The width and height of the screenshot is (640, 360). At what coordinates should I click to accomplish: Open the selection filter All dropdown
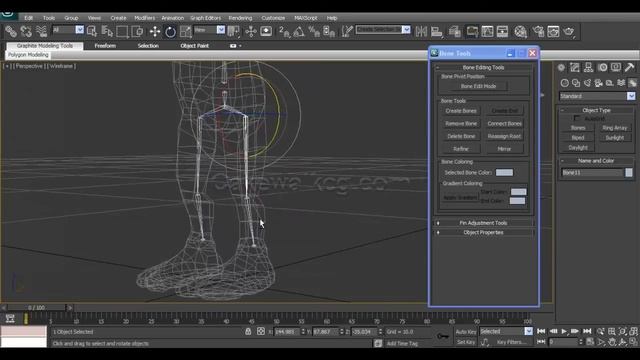(x=68, y=30)
